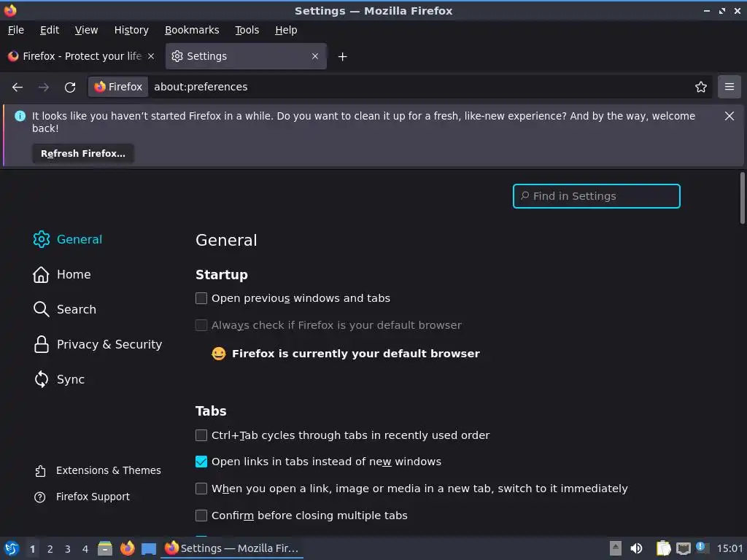Open the View menu
This screenshot has height=560, width=747.
pyautogui.click(x=86, y=30)
